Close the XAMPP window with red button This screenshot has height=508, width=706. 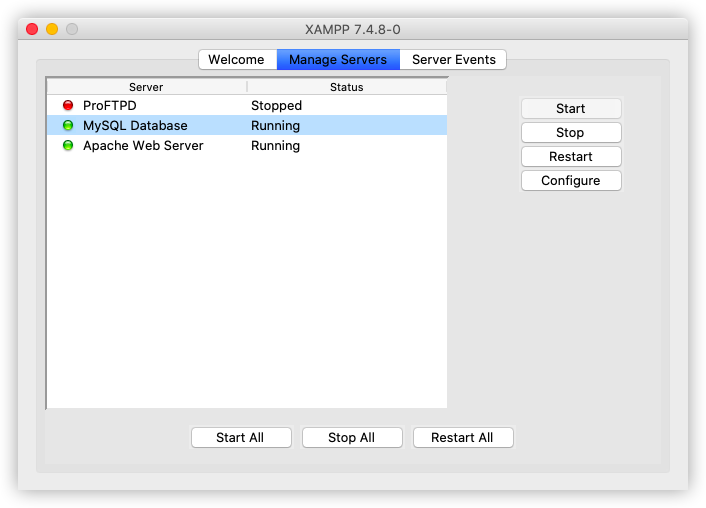pos(32,29)
